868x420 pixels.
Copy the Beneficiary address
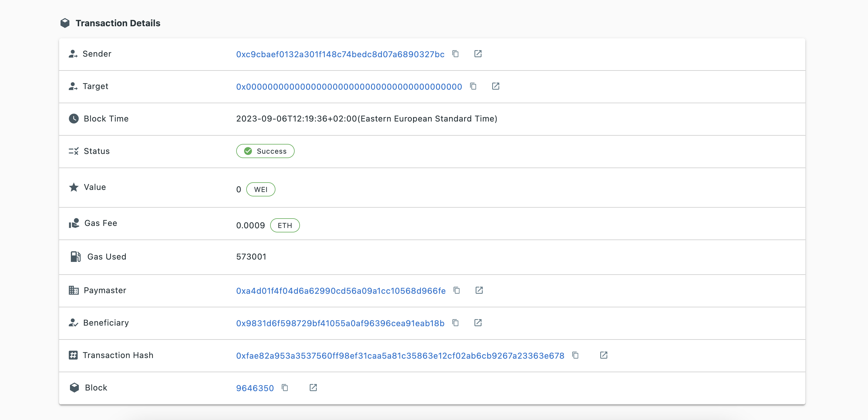(456, 323)
